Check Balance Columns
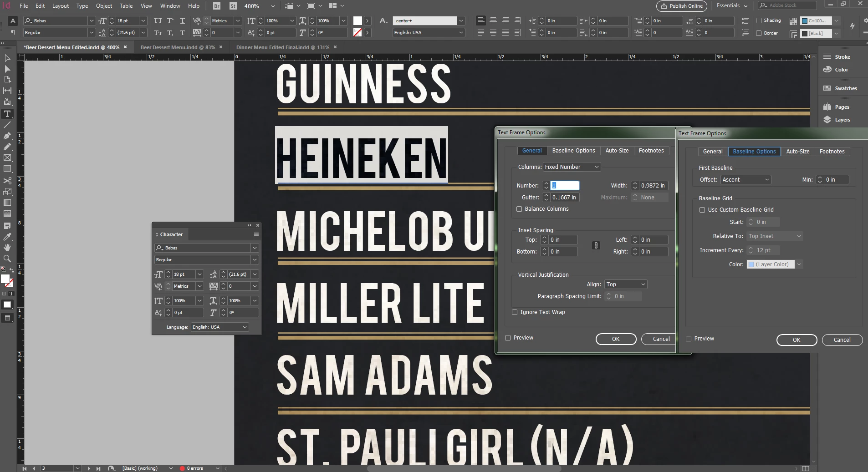The image size is (868, 472). (519, 209)
